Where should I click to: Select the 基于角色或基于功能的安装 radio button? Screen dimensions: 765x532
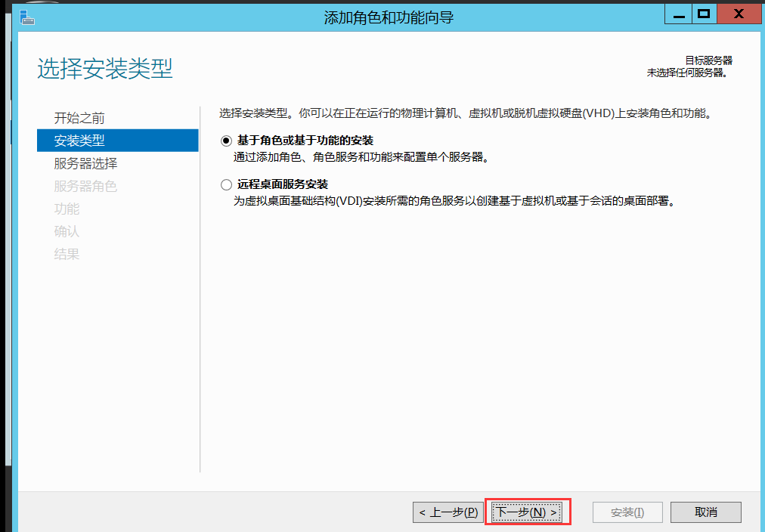point(225,139)
